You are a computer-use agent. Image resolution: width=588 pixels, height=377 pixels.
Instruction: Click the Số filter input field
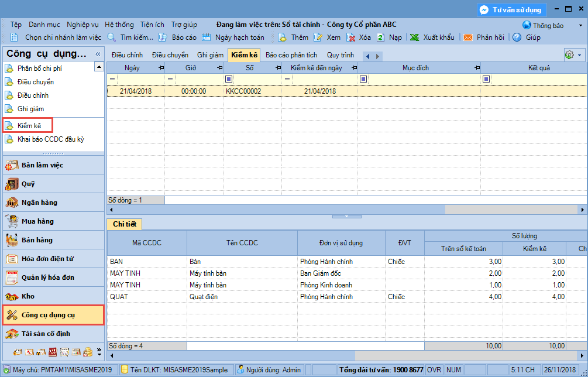point(257,79)
